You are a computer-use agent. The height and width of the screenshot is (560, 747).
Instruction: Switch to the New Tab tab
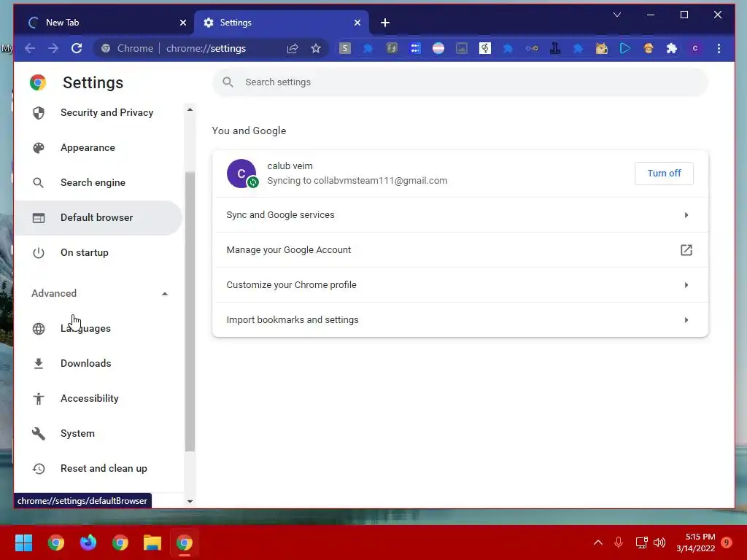click(101, 23)
